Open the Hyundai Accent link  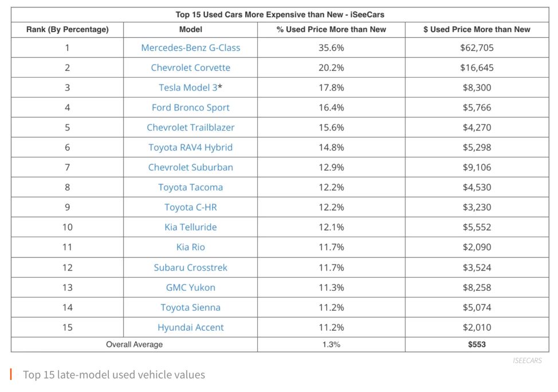(x=190, y=328)
